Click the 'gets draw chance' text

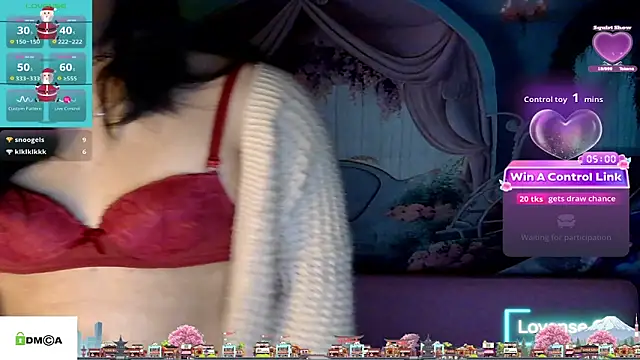(x=582, y=199)
